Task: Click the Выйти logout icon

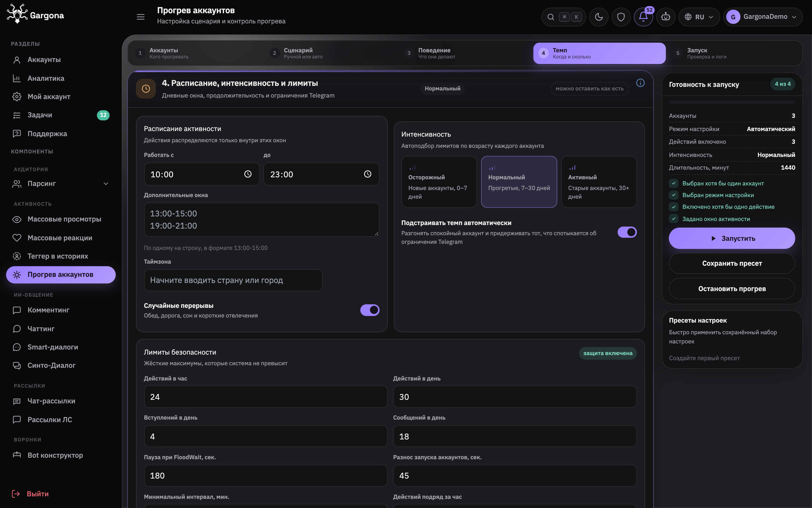Action: tap(16, 494)
